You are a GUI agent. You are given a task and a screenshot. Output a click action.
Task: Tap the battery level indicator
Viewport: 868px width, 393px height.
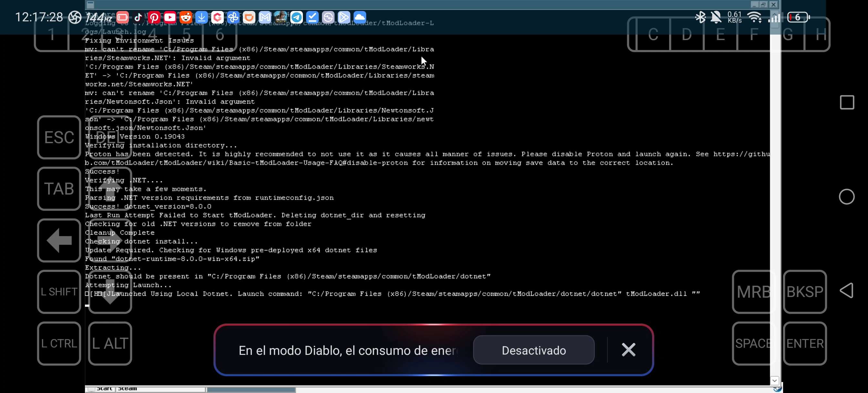click(x=798, y=17)
